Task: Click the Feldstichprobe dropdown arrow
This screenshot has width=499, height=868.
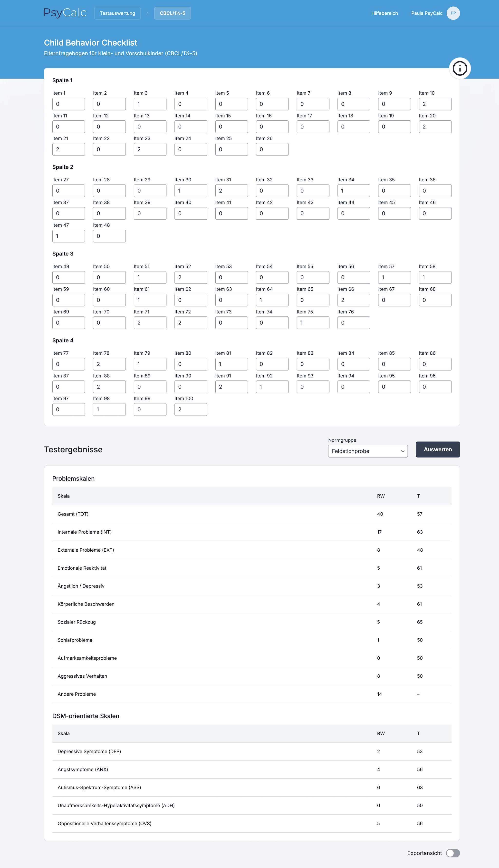Action: pyautogui.click(x=402, y=451)
